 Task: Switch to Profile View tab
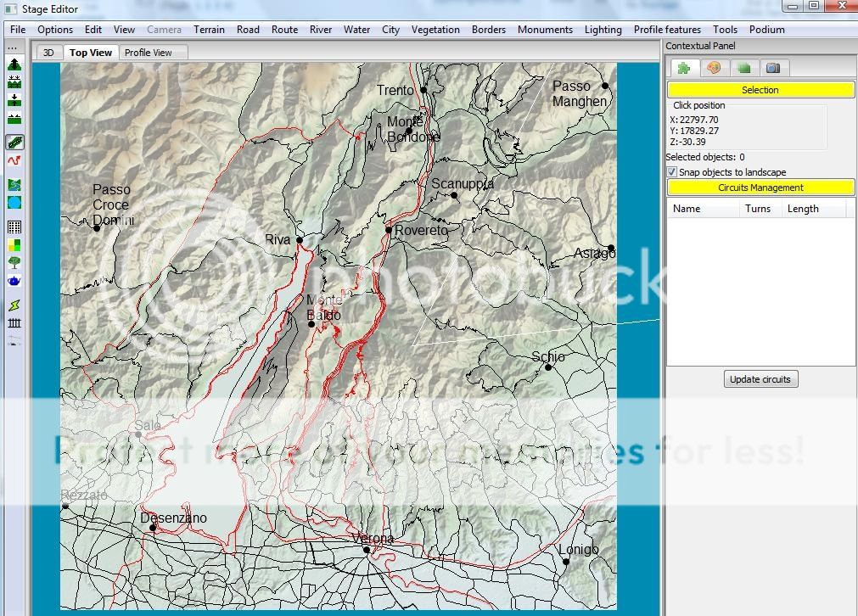[149, 53]
